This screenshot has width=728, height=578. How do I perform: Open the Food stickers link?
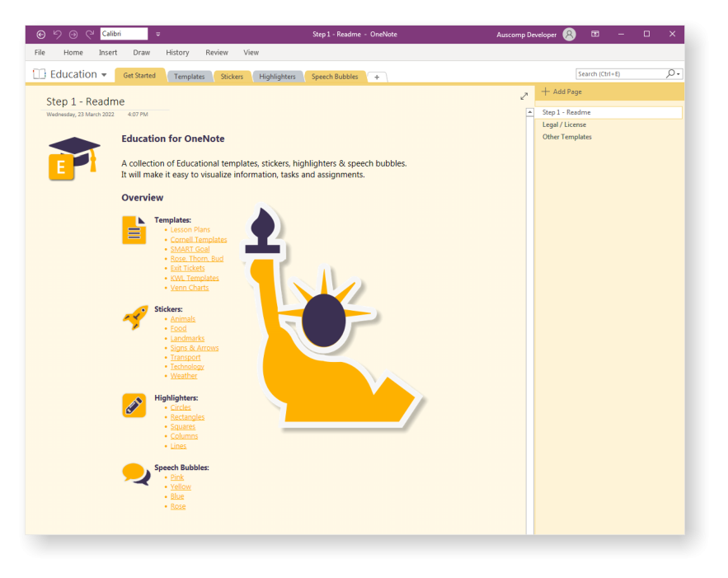click(x=178, y=328)
